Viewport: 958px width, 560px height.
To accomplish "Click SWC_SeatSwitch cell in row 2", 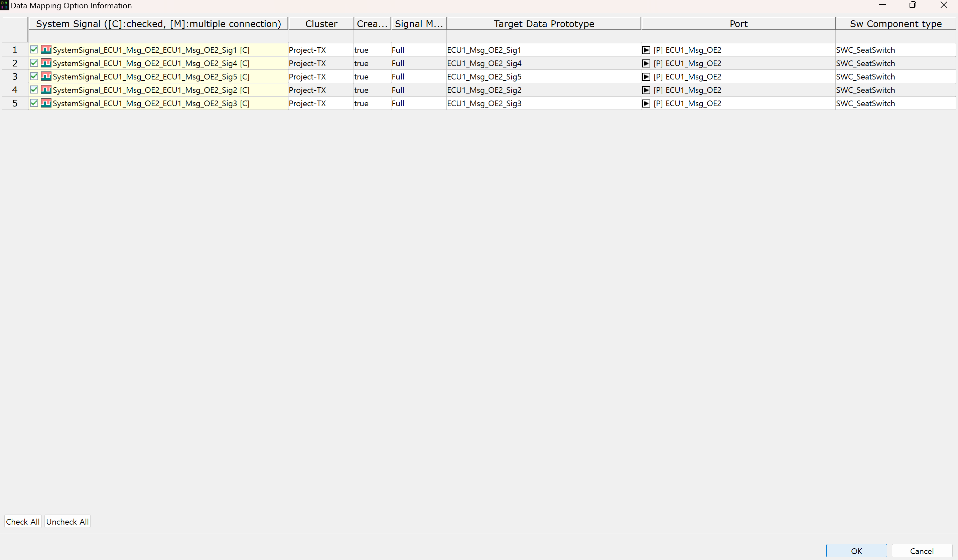I will tap(895, 63).
